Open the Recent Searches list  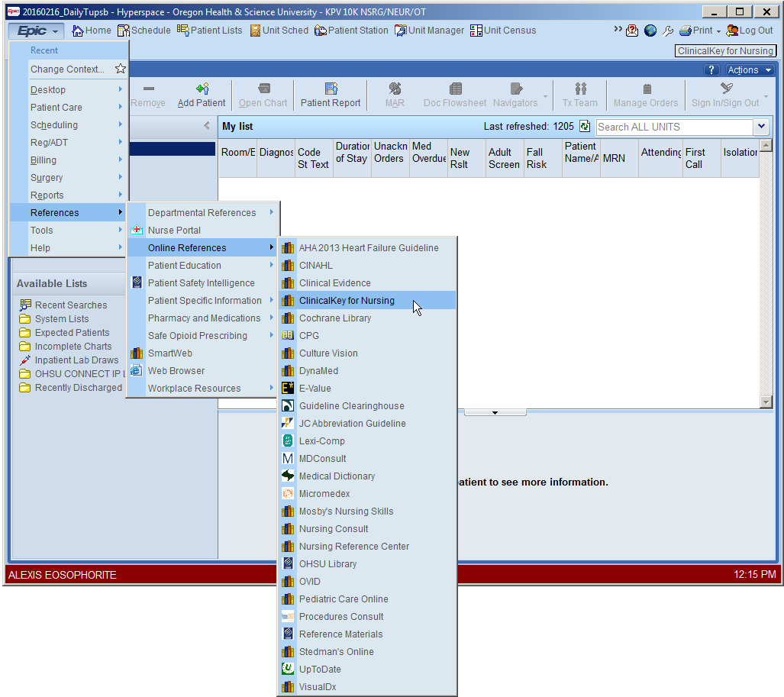[63, 305]
